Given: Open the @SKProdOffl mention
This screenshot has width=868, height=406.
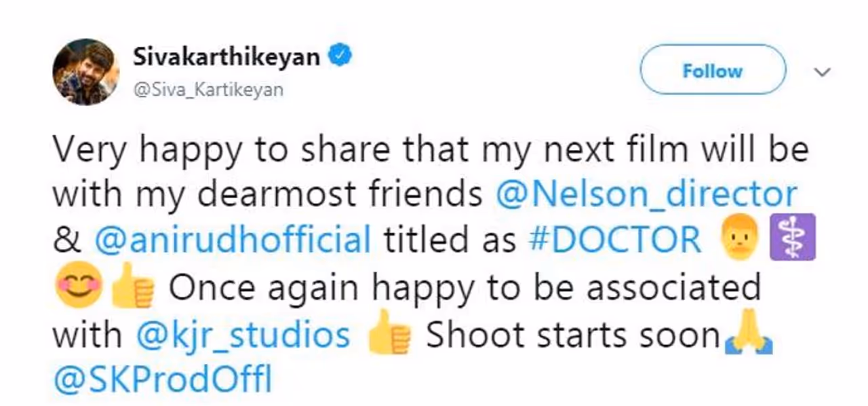Looking at the screenshot, I should [x=162, y=382].
